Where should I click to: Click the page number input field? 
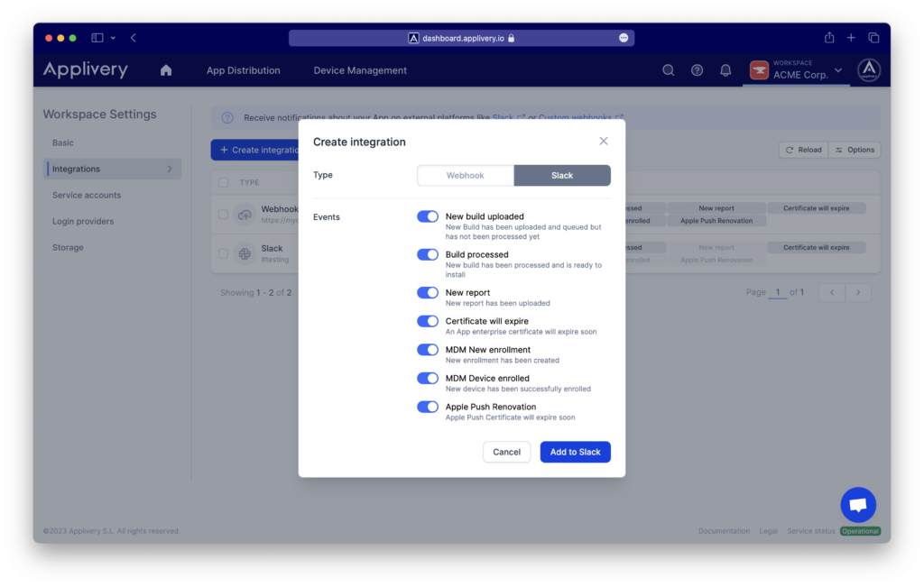[778, 292]
